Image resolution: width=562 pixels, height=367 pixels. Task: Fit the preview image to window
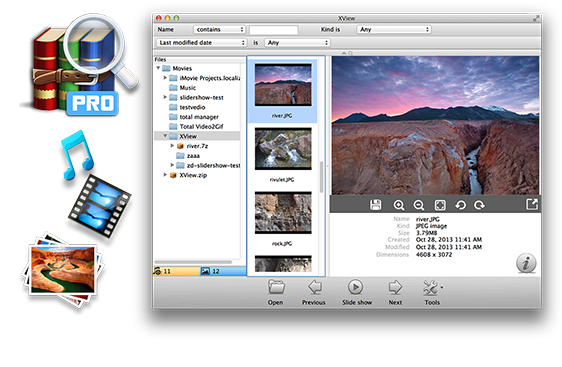[x=440, y=205]
